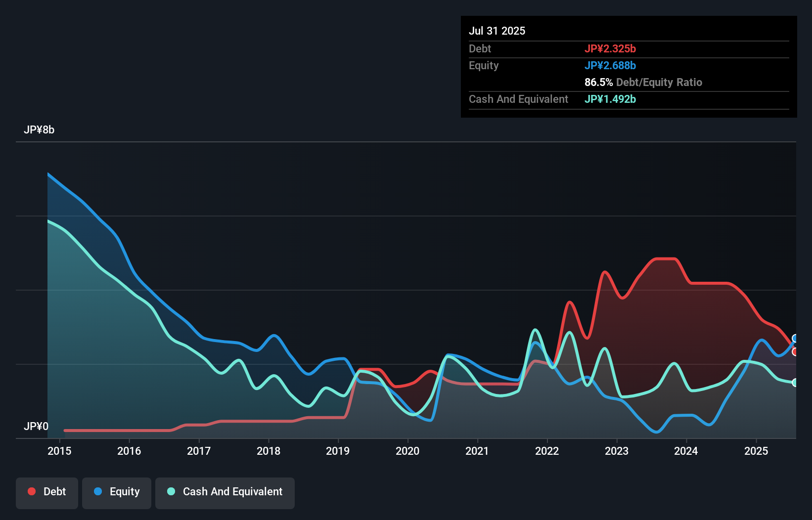Toggle the Debt series visibility
The image size is (812, 520).
click(x=47, y=492)
